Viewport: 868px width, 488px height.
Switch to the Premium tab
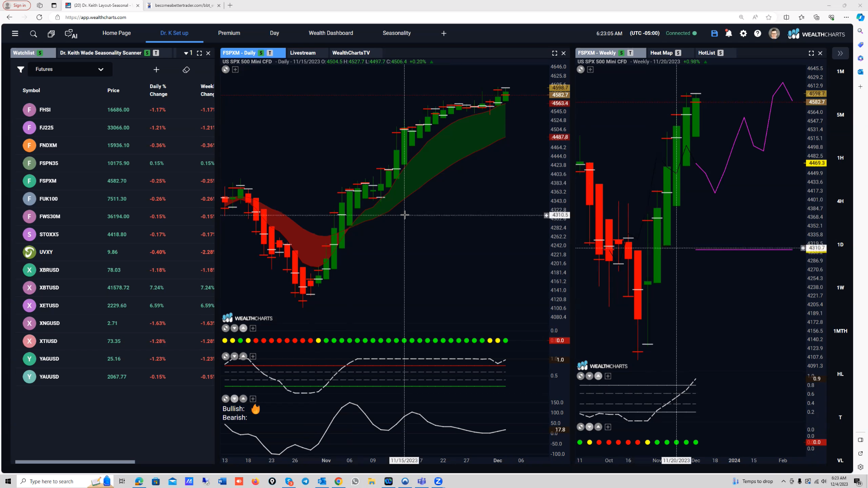tap(229, 33)
